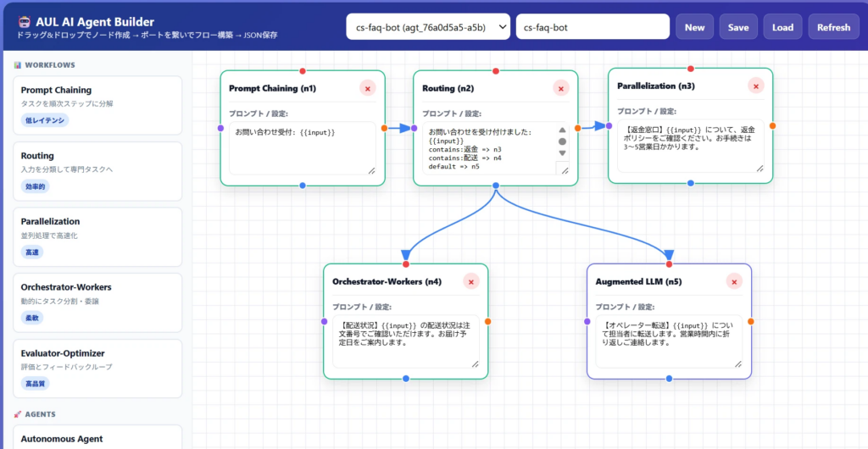Open the cs-faq-bot agent dropdown
Viewport: 868px width, 449px height.
point(428,27)
